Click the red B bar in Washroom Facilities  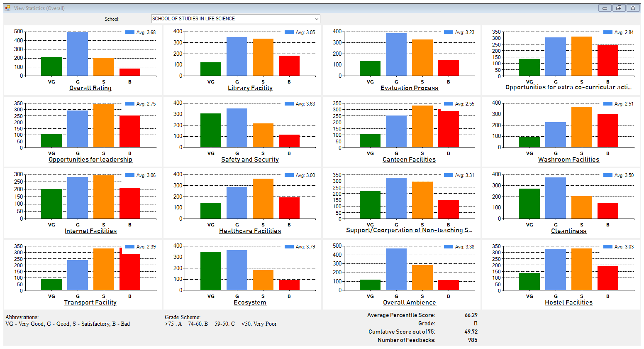pos(608,131)
